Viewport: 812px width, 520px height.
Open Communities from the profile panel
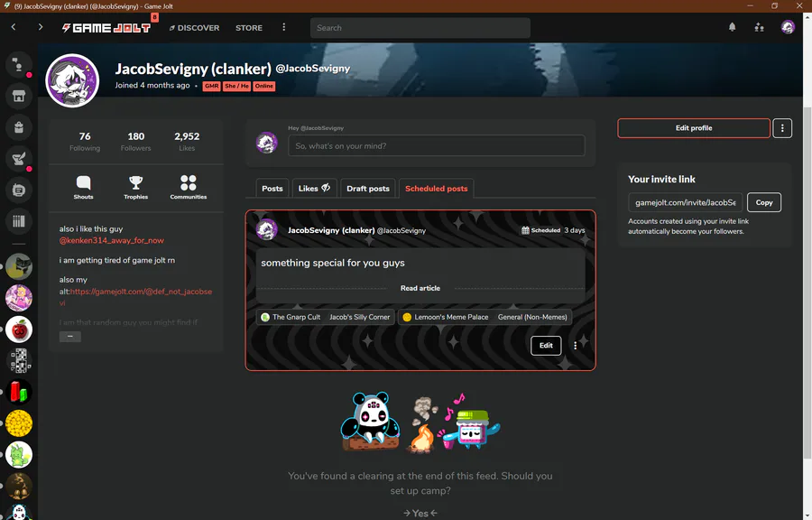click(188, 188)
